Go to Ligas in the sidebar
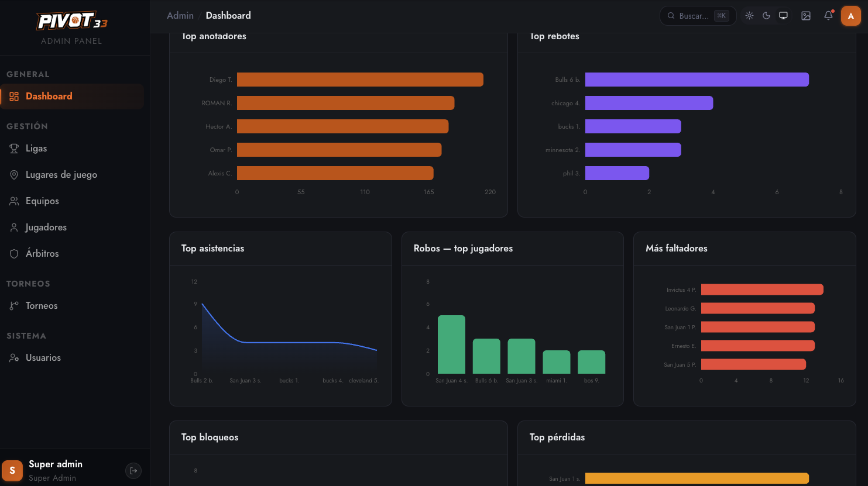The width and height of the screenshot is (868, 486). click(72, 149)
